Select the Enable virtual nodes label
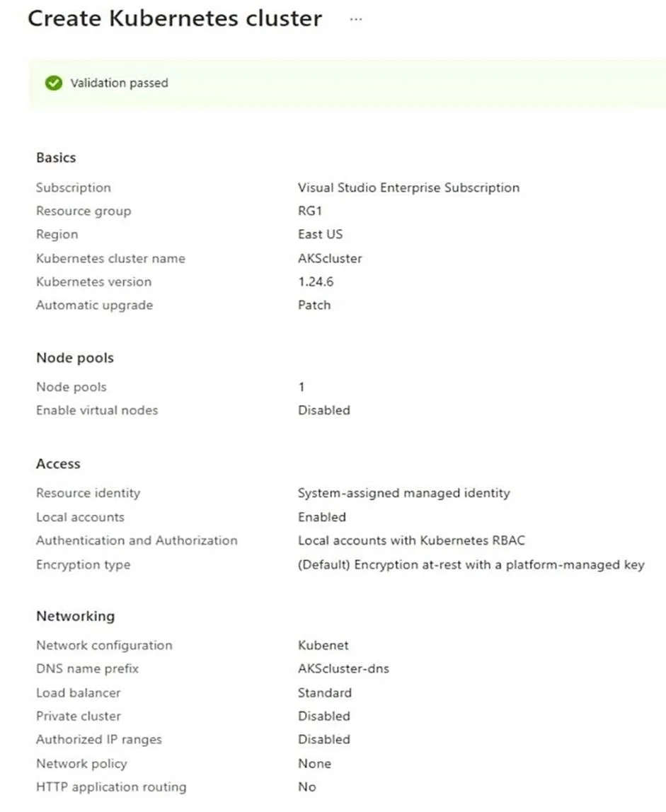 [x=97, y=410]
